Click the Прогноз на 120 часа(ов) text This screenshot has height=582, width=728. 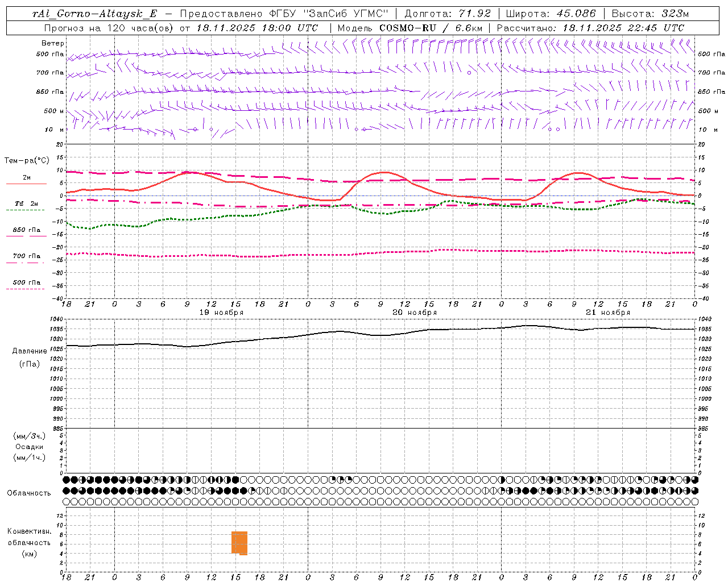pos(110,28)
